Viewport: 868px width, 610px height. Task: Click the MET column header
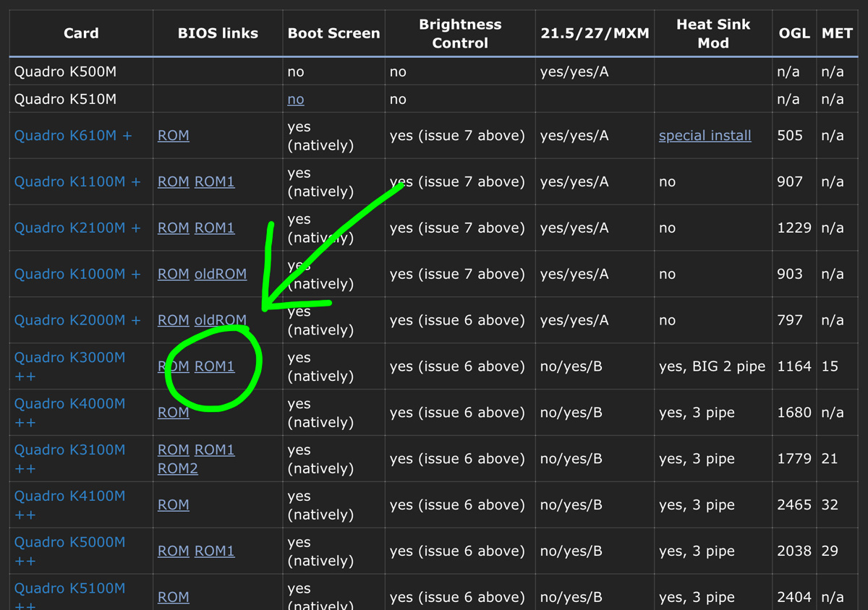[837, 33]
